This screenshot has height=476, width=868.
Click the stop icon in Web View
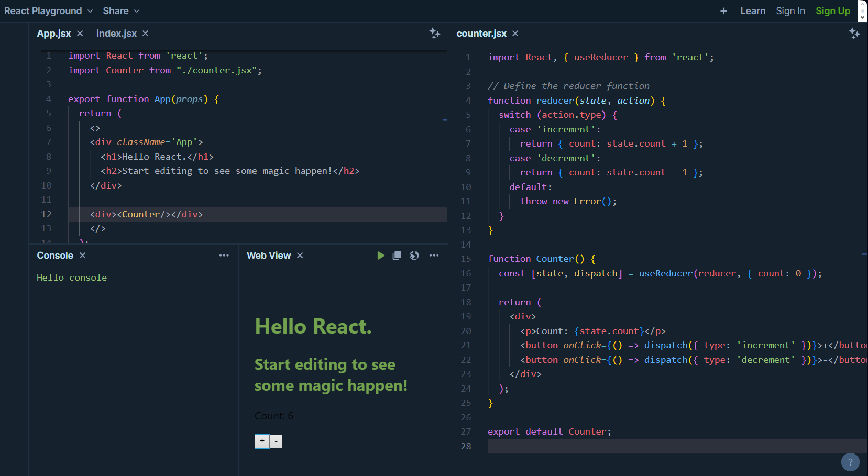[397, 256]
